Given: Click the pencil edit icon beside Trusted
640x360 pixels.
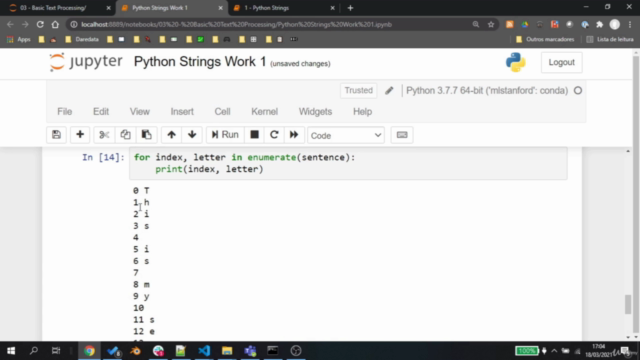Looking at the screenshot, I should [x=389, y=91].
